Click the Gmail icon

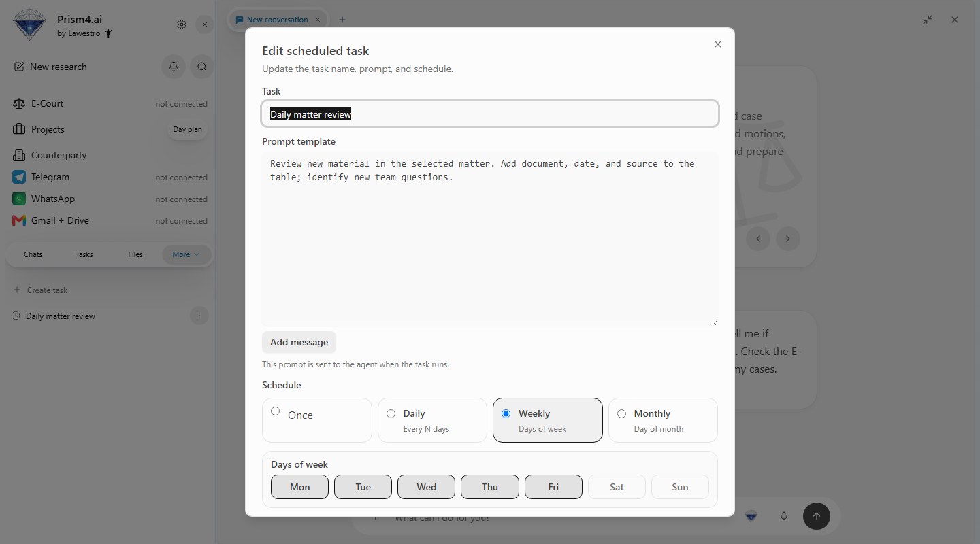tap(19, 220)
